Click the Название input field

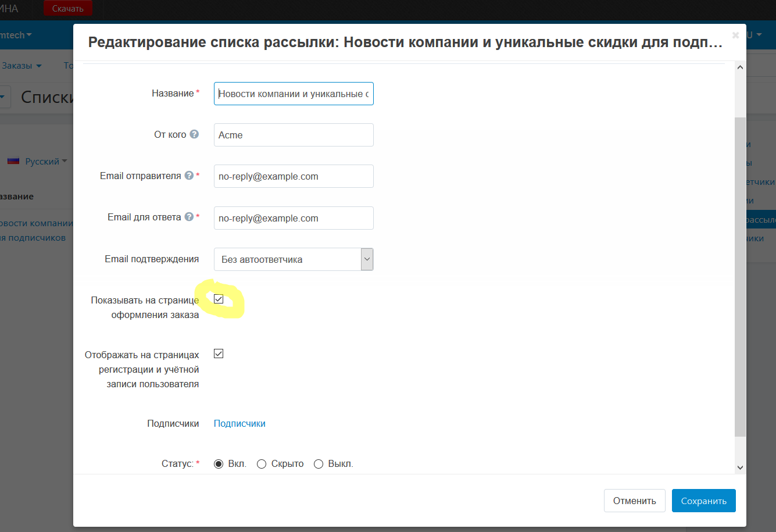pos(294,94)
